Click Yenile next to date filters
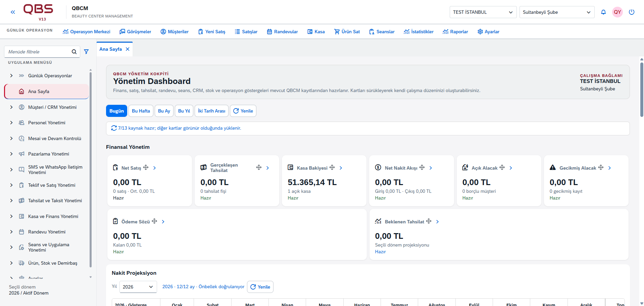 click(243, 111)
